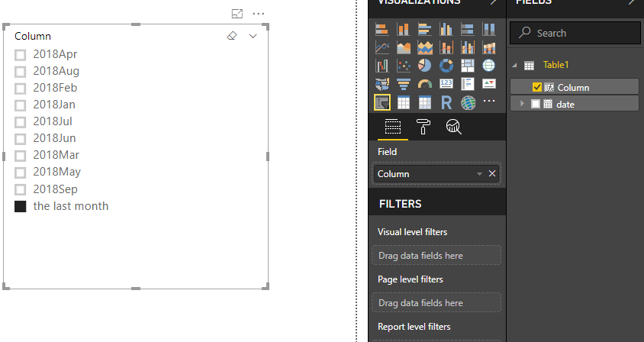
Task: Check the 2018Jan slicer box
Action: pyautogui.click(x=20, y=105)
